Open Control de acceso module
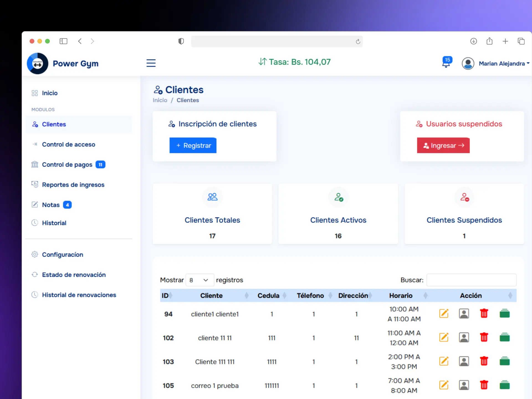 68,144
